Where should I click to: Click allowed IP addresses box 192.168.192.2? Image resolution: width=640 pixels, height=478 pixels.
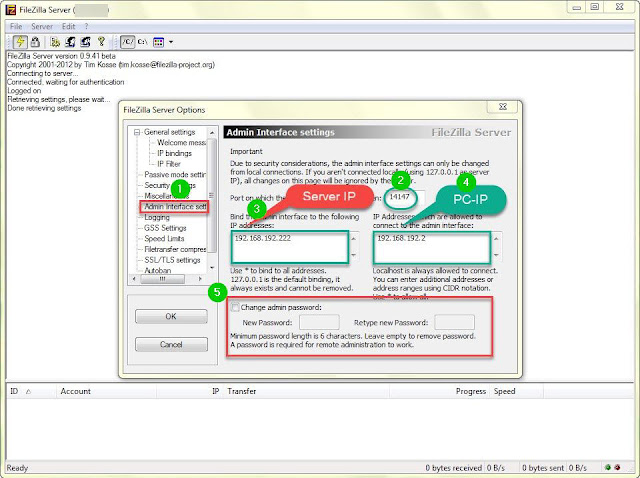pos(432,247)
